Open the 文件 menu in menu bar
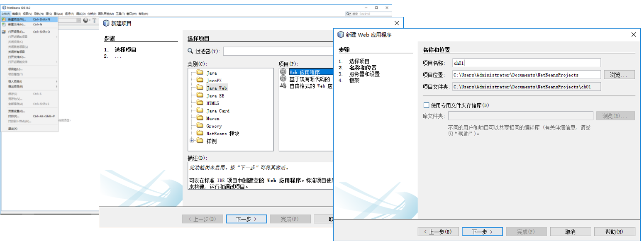This screenshot has height=244, width=644. [x=6, y=14]
